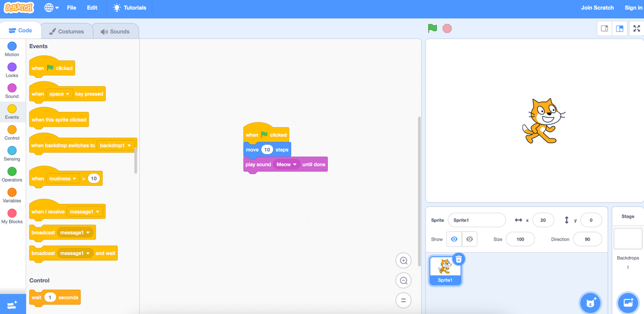The height and width of the screenshot is (314, 644).
Task: Click the Join Scratch link
Action: 597,8
